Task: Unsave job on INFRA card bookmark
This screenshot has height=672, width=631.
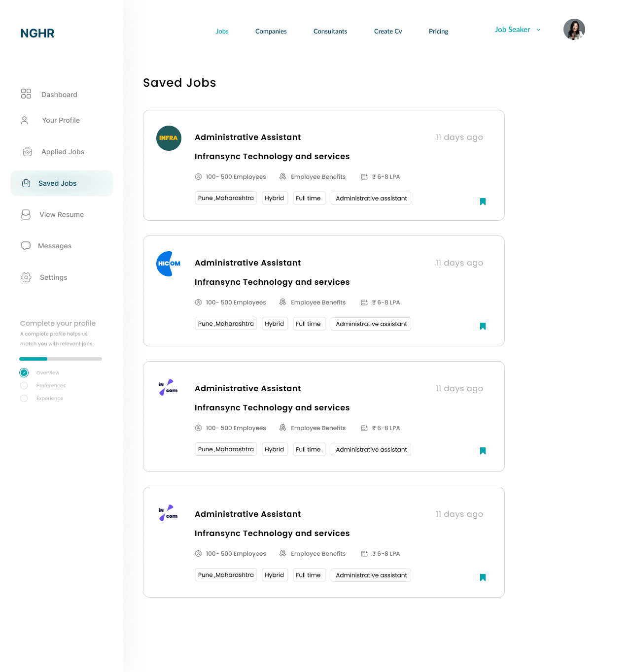Action: tap(483, 202)
